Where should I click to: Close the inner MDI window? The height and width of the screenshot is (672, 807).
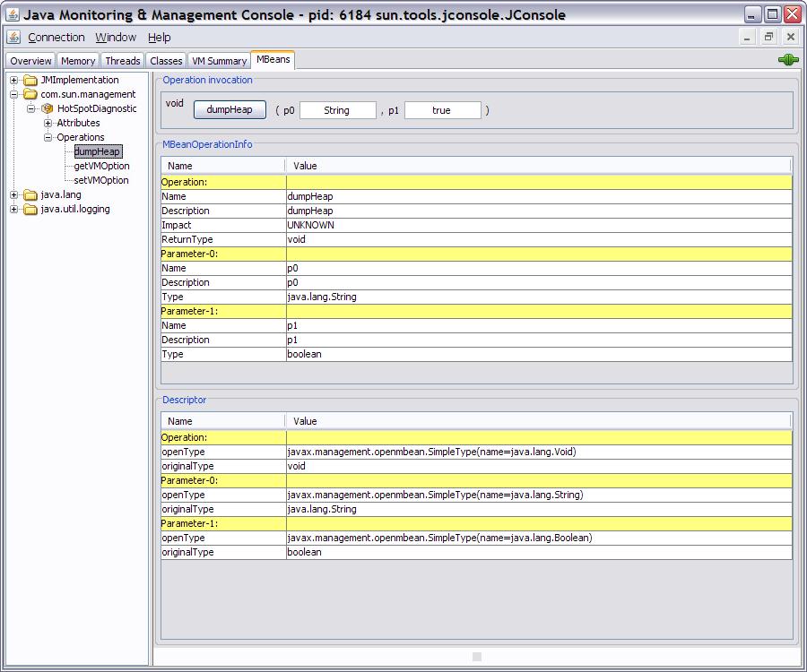click(791, 37)
